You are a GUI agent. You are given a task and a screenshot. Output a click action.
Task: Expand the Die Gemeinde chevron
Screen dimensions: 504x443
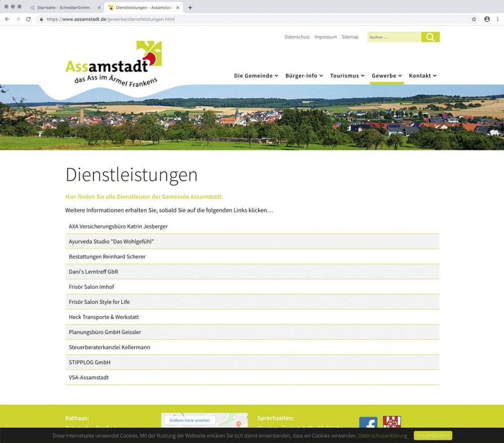point(277,76)
